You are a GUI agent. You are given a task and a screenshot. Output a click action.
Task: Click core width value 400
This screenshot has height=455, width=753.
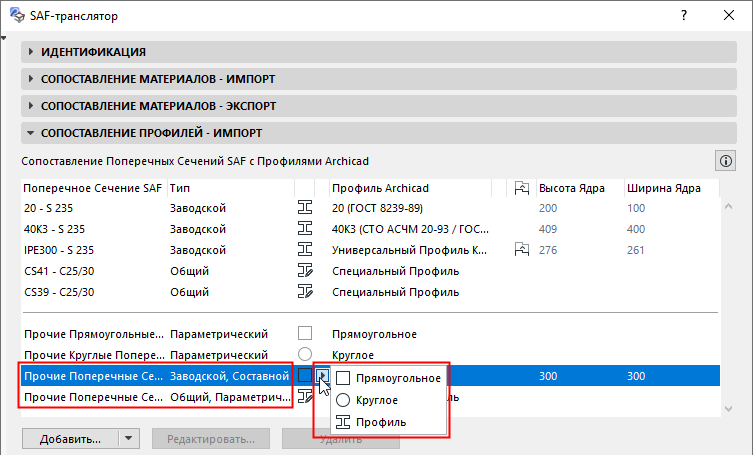pyautogui.click(x=636, y=229)
